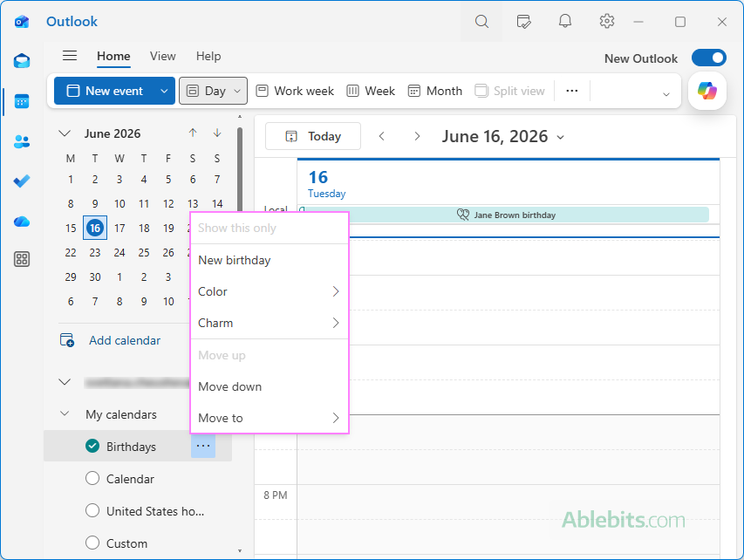Viewport: 744px width, 560px height.
Task: Enable the Calendar calendar circle
Action: [92, 478]
